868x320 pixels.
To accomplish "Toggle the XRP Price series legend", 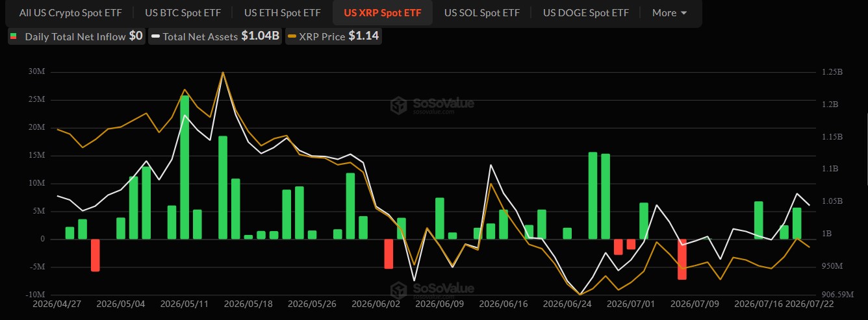I will 333,36.
